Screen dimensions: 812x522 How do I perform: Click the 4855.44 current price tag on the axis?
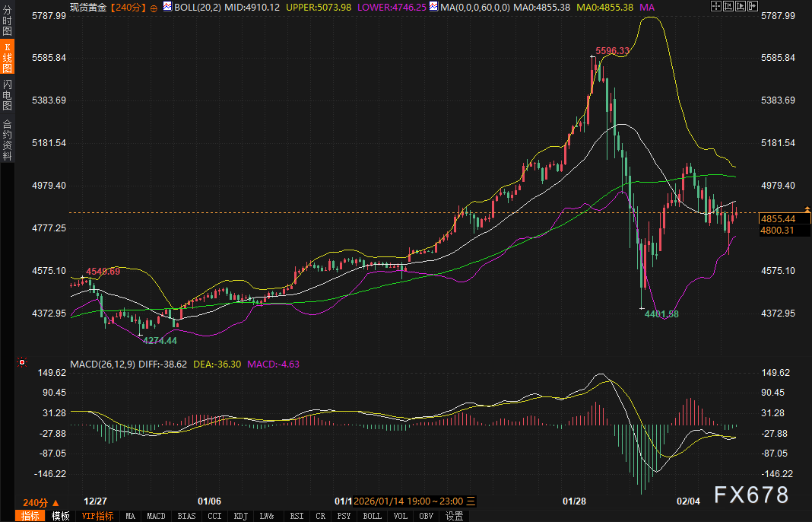(x=776, y=218)
